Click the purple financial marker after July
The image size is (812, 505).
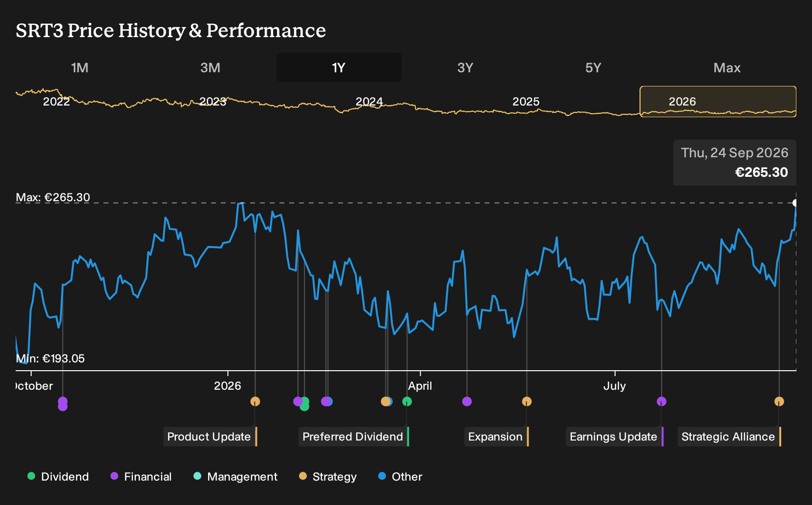(662, 401)
